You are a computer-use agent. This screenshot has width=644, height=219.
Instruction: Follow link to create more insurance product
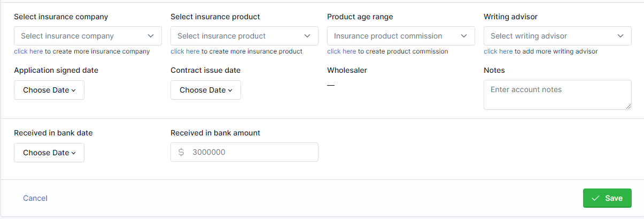click(185, 51)
